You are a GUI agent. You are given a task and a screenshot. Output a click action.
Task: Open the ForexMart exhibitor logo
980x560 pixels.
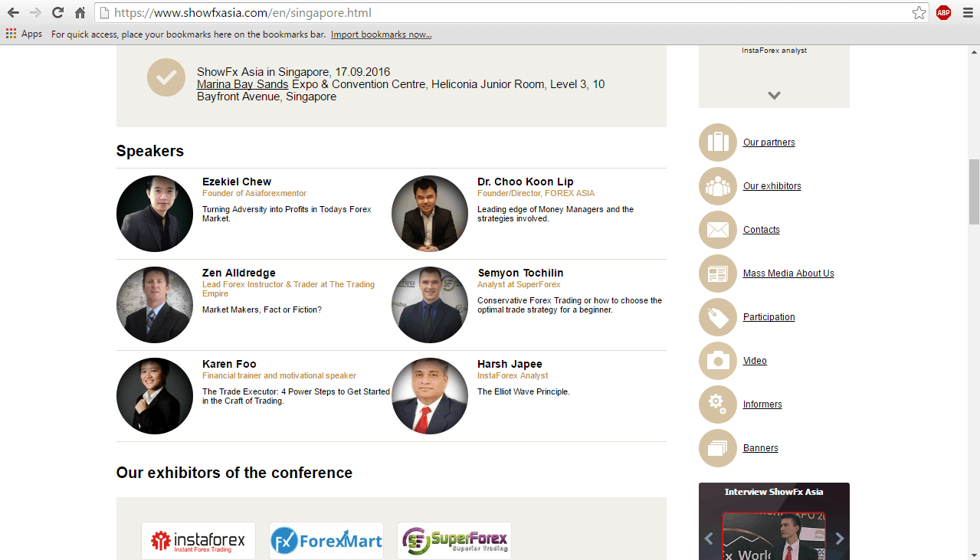coord(326,541)
